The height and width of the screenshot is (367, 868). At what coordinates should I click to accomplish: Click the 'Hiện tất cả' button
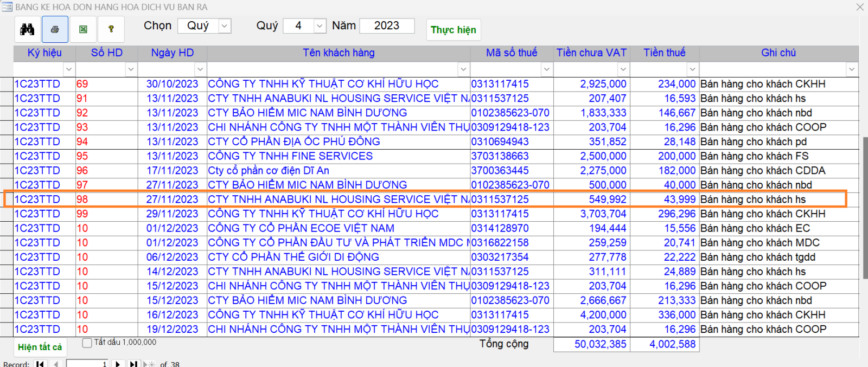(x=40, y=347)
